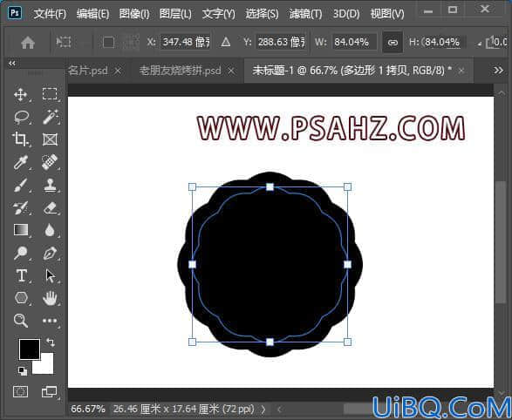
Task: Select the Eyedropper tool
Action: [21, 162]
